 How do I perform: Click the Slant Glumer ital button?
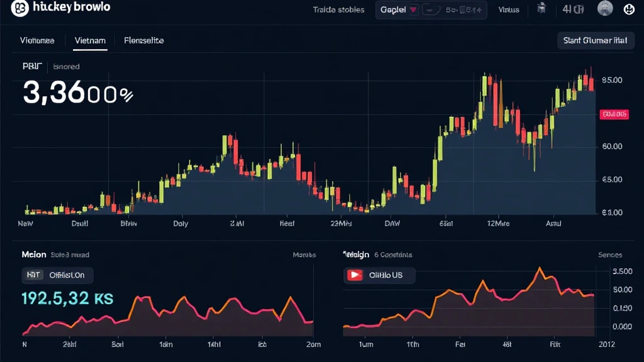click(x=594, y=40)
